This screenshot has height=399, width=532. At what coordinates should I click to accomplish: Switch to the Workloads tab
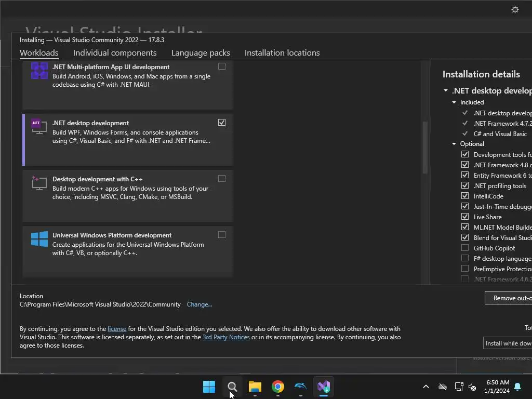pos(39,53)
